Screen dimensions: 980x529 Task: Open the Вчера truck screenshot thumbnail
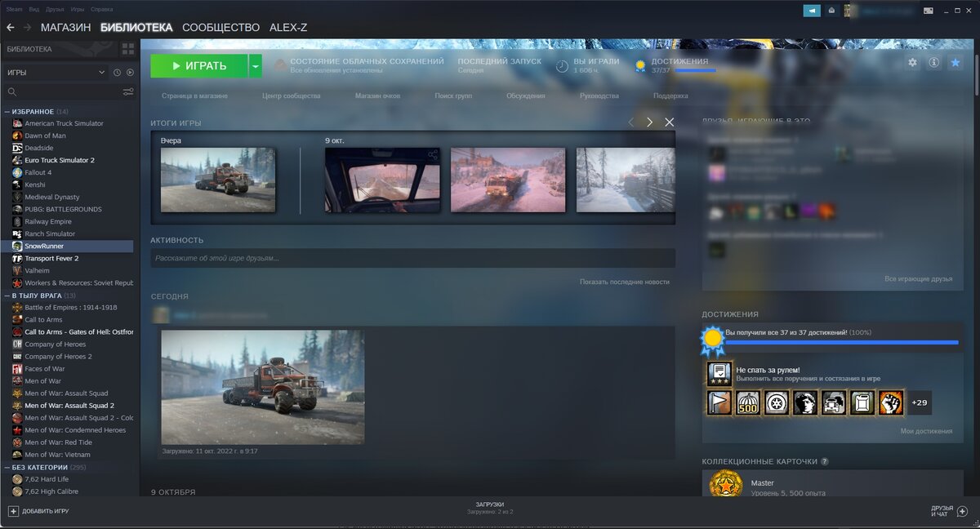pos(218,180)
